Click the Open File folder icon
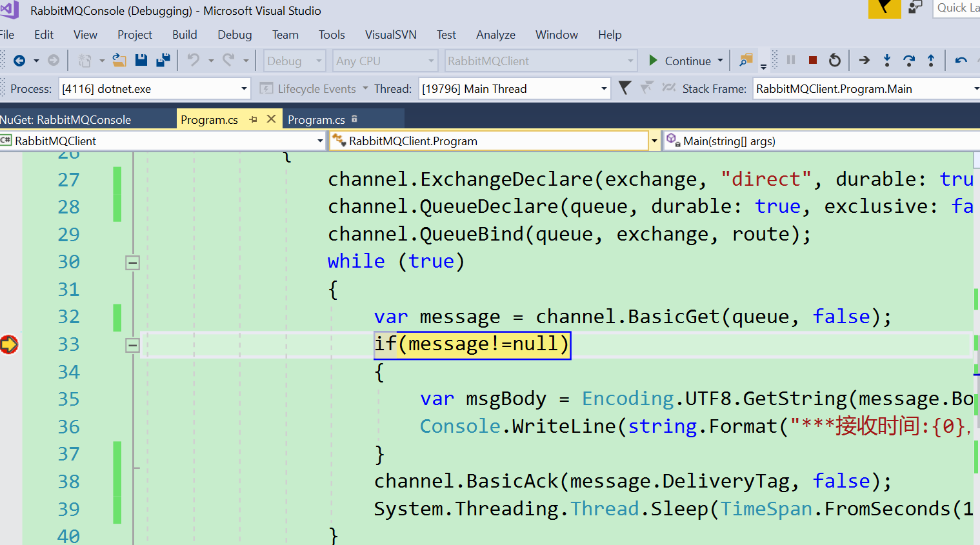 [119, 61]
